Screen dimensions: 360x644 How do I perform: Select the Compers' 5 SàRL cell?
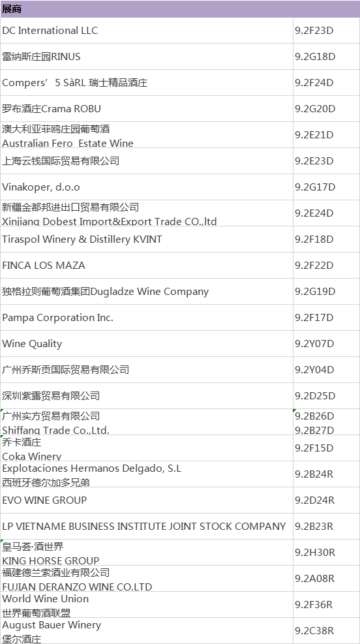[147, 83]
